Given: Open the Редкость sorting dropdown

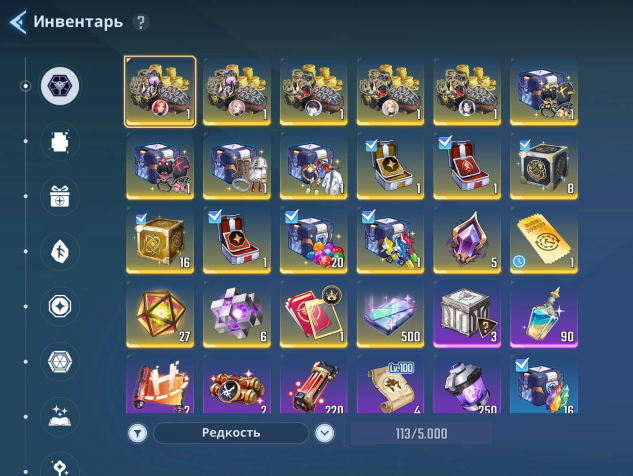Looking at the screenshot, I should (x=231, y=433).
